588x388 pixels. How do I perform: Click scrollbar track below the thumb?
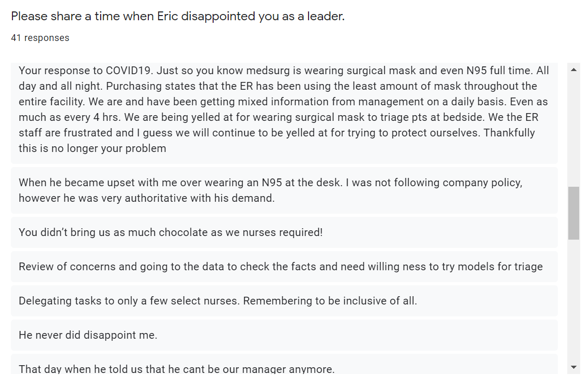point(573,300)
